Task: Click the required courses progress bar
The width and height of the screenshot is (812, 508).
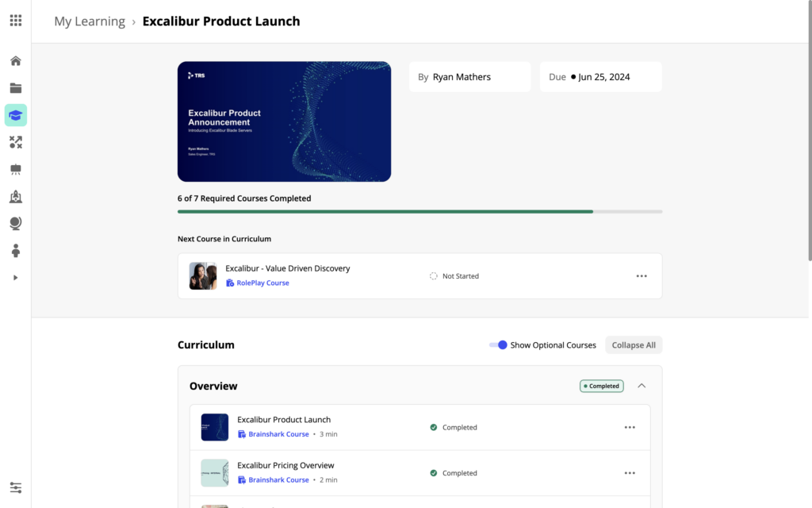Action: (420, 211)
